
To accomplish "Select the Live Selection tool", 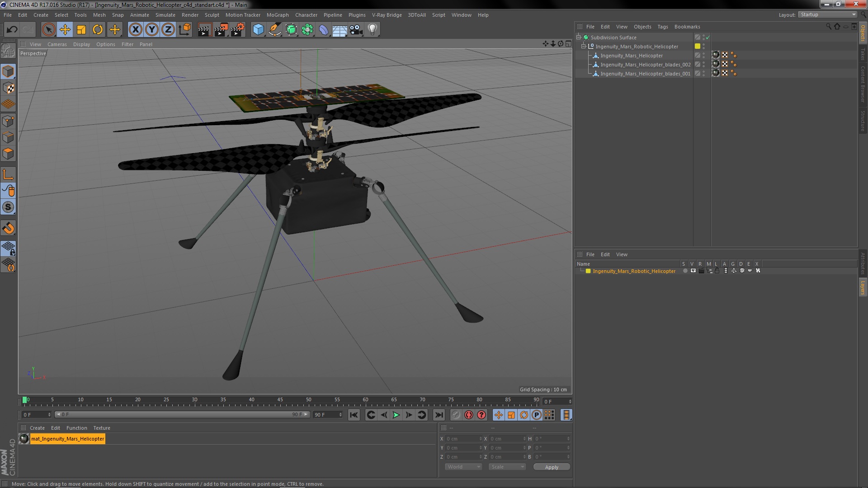I will 48,30.
